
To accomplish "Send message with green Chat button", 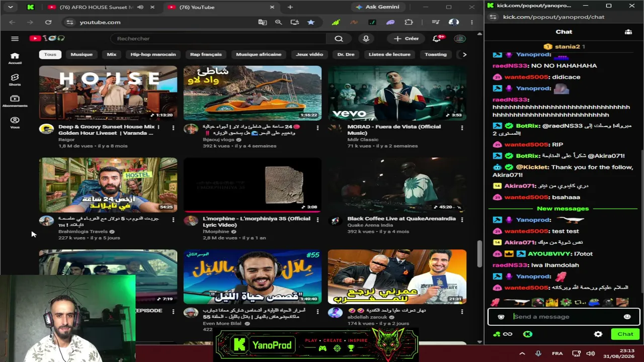I will pyautogui.click(x=625, y=334).
